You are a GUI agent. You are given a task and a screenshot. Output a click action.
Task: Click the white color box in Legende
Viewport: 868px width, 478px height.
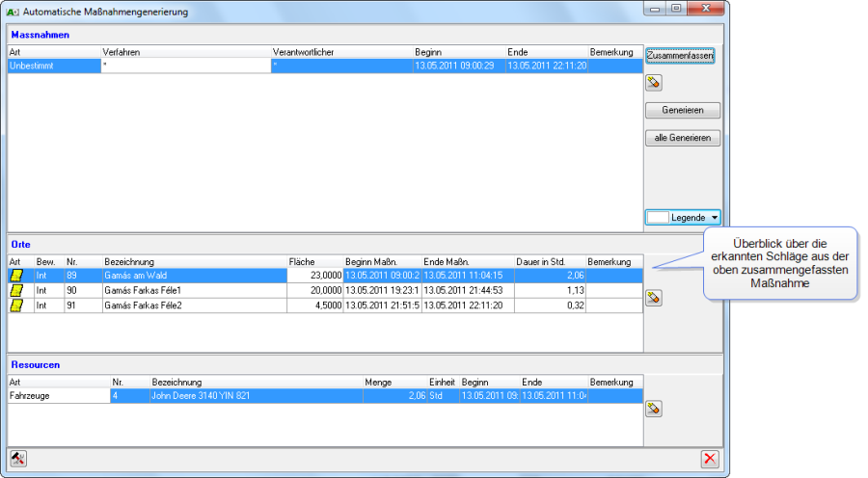[x=658, y=218]
